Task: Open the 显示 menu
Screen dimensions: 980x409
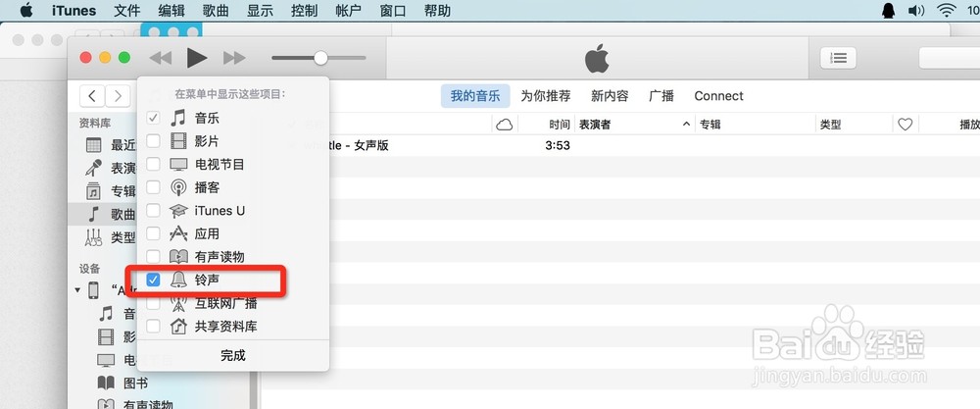Action: 260,11
